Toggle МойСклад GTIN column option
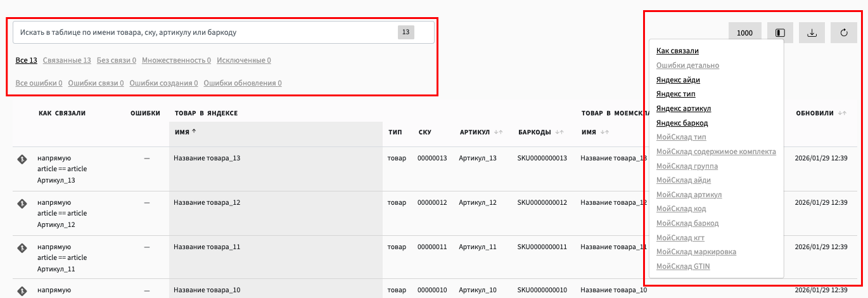Screen dimensions: 868x298 683,266
